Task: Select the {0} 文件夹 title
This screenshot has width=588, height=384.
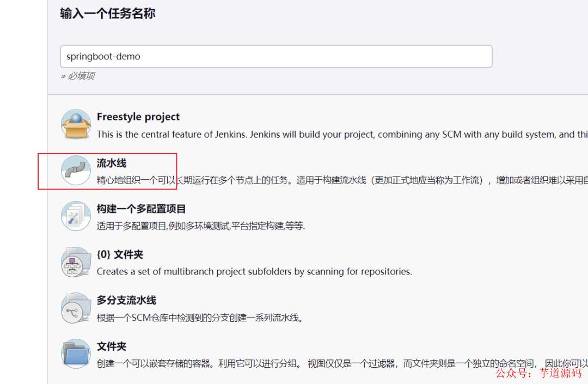Action: (x=120, y=254)
